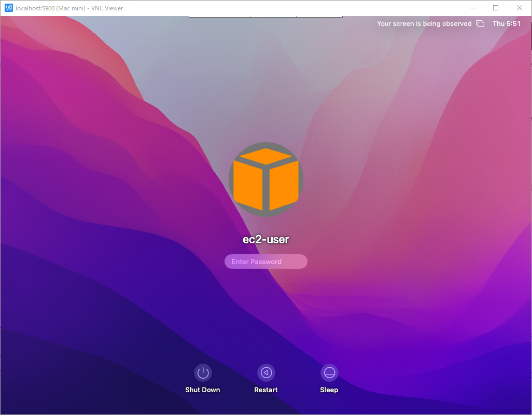This screenshot has width=532, height=415.
Task: Minimize the VNC Viewer window
Action: (472, 8)
